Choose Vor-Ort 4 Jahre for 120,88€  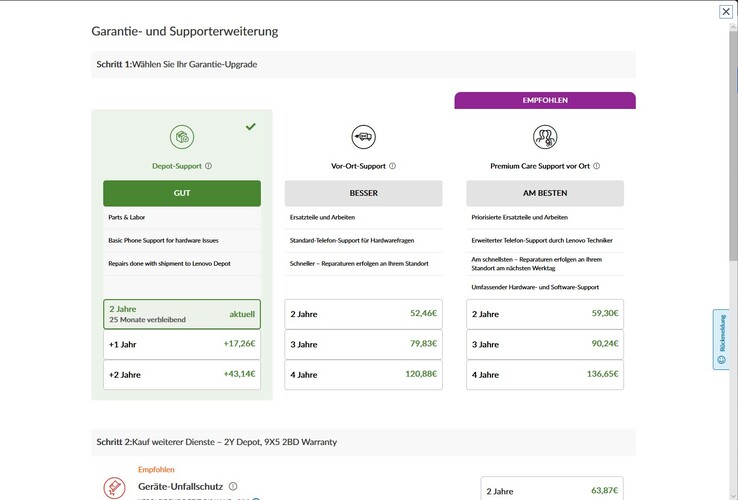click(x=363, y=374)
